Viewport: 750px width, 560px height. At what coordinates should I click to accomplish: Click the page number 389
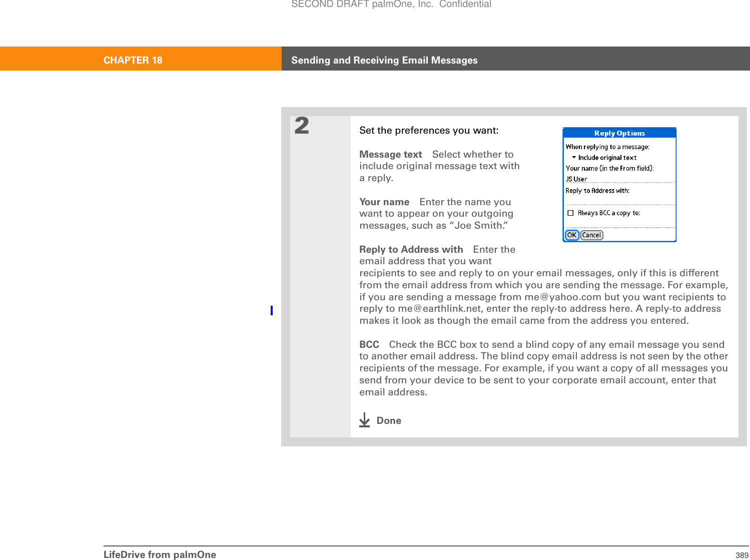(742, 555)
